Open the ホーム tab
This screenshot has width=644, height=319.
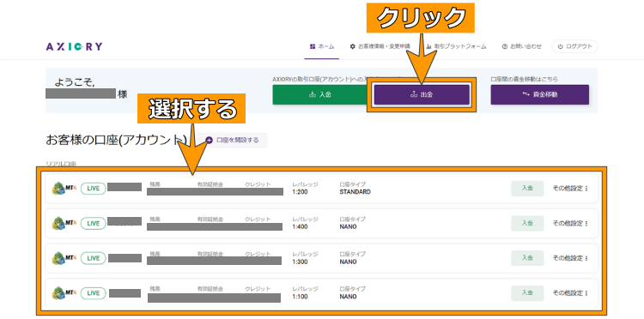pyautogui.click(x=322, y=47)
